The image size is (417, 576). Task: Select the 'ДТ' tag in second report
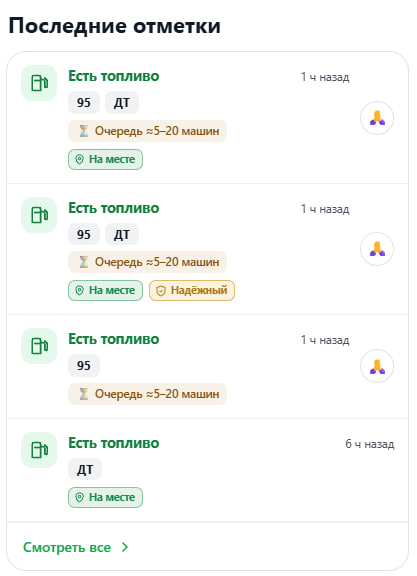122,234
